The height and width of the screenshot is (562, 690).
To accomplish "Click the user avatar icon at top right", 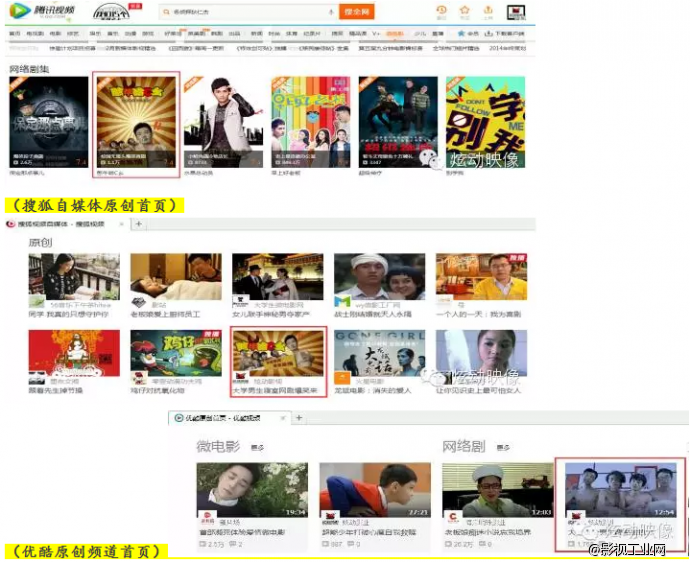I will click(x=516, y=13).
